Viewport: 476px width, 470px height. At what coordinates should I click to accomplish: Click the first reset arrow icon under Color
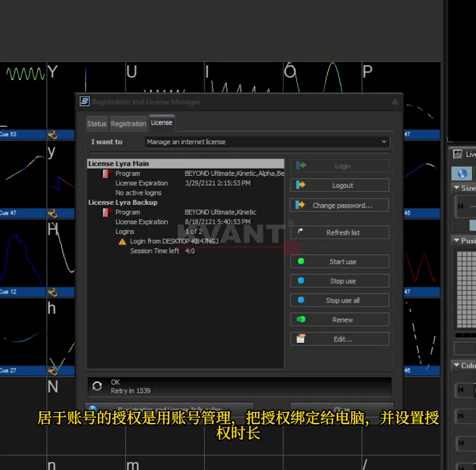pyautogui.click(x=461, y=390)
